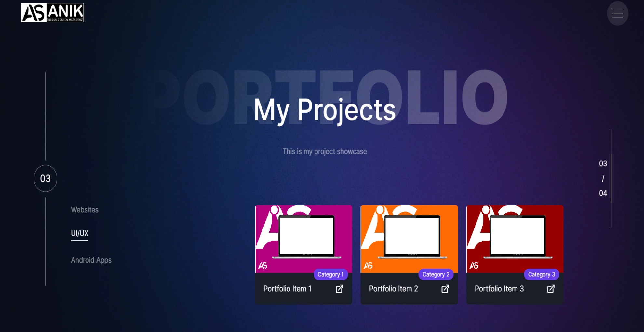The image size is (644, 332).
Task: Click the AS ANIK logo
Action: coord(53,13)
